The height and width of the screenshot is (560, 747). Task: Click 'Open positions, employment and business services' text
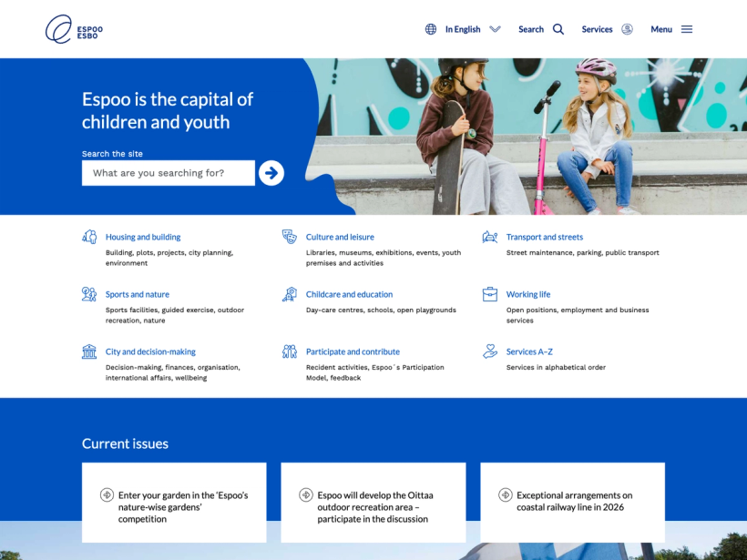coord(578,315)
